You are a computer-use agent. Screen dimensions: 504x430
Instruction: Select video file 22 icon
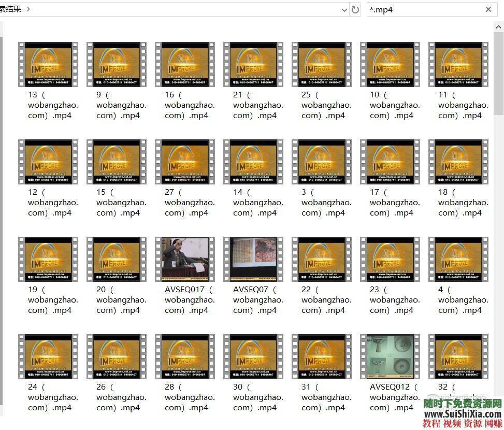click(x=322, y=259)
